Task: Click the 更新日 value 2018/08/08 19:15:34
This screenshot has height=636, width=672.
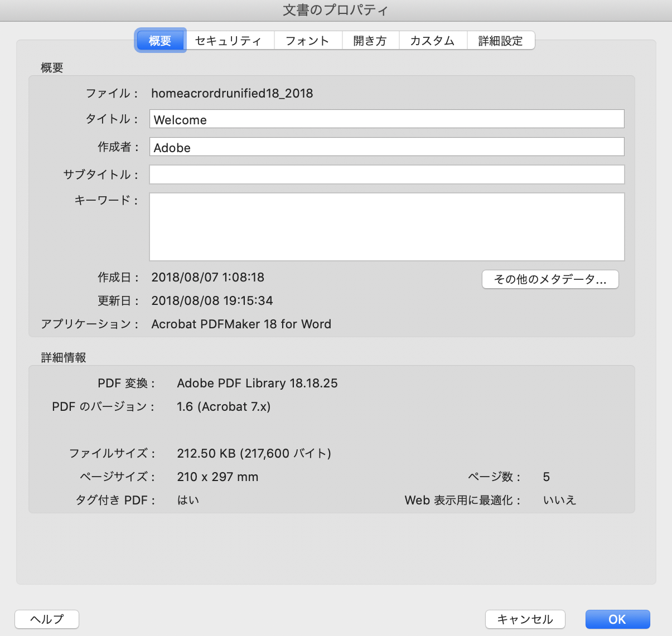Action: 212,300
